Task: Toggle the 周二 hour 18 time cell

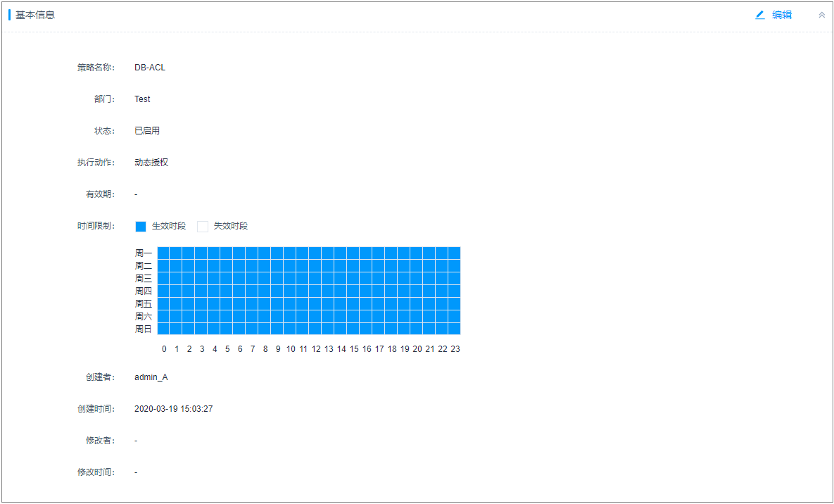Action: [391, 265]
